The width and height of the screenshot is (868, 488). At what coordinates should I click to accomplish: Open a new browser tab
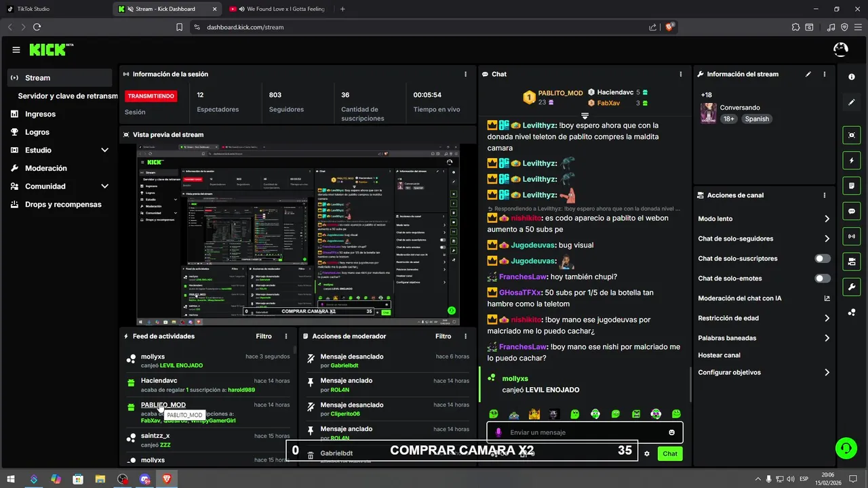tap(342, 9)
